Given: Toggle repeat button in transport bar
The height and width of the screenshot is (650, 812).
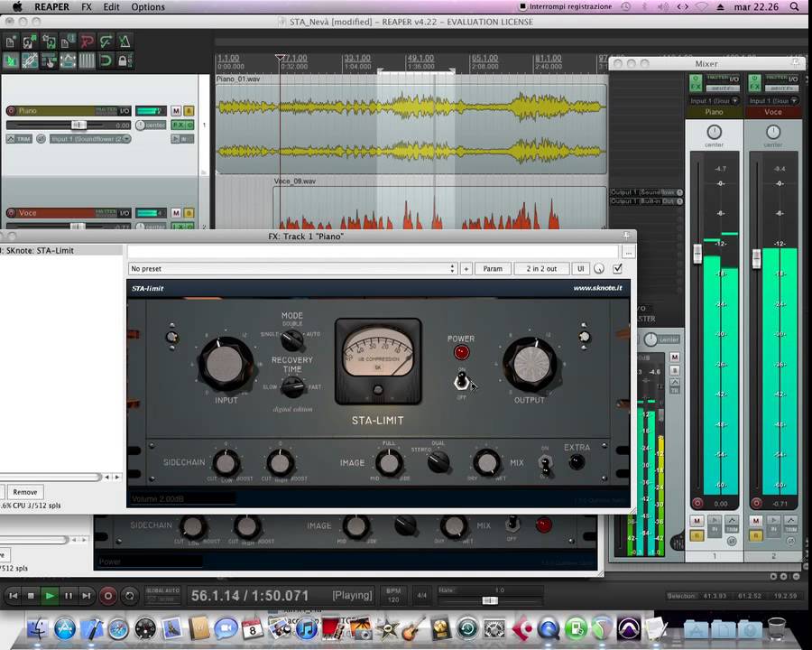Looking at the screenshot, I should pos(129,596).
